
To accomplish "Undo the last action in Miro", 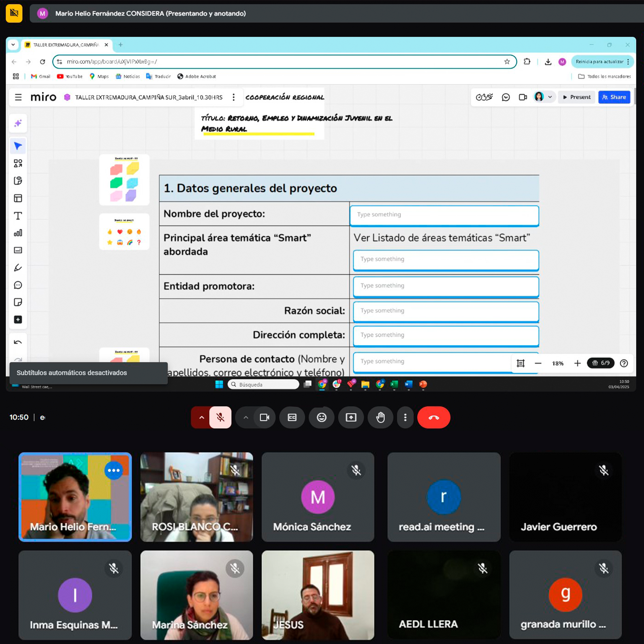I will [x=18, y=342].
